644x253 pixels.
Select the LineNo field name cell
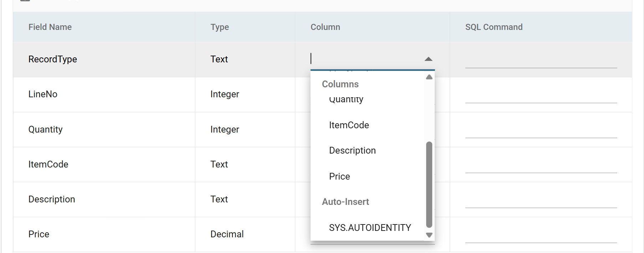[104, 94]
